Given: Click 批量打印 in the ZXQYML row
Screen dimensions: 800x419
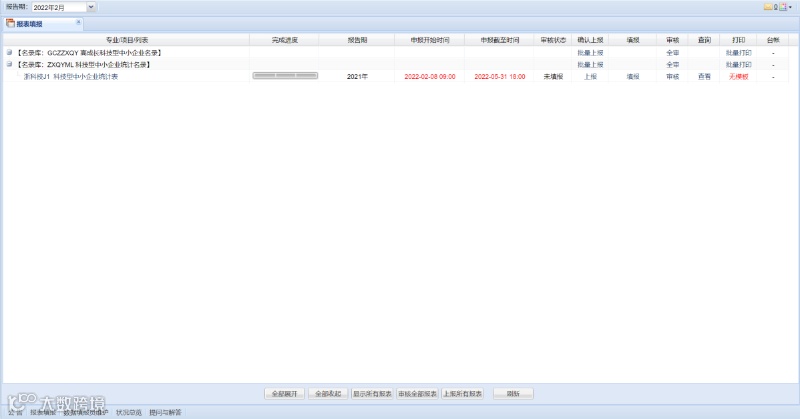Looking at the screenshot, I should click(739, 65).
